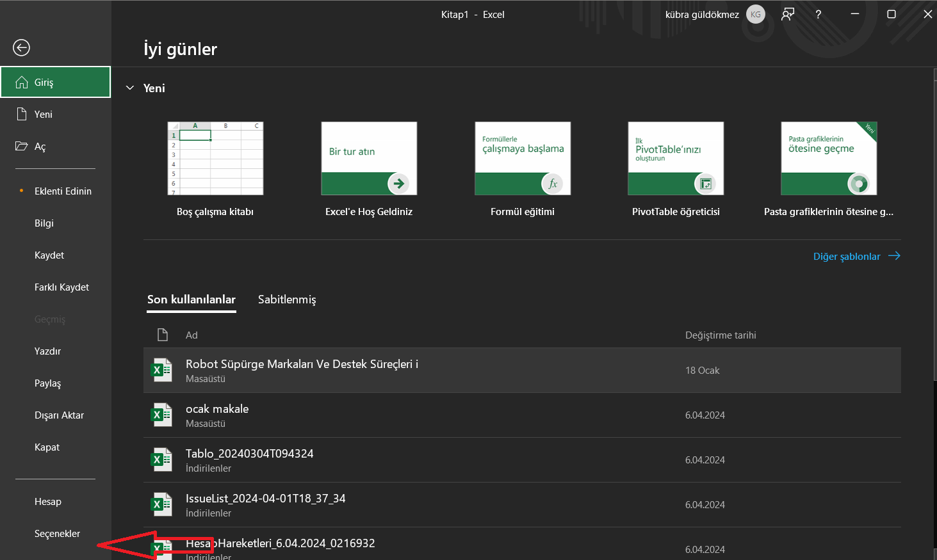The width and height of the screenshot is (937, 560).
Task: Click the feedback person icon
Action: [x=788, y=14]
